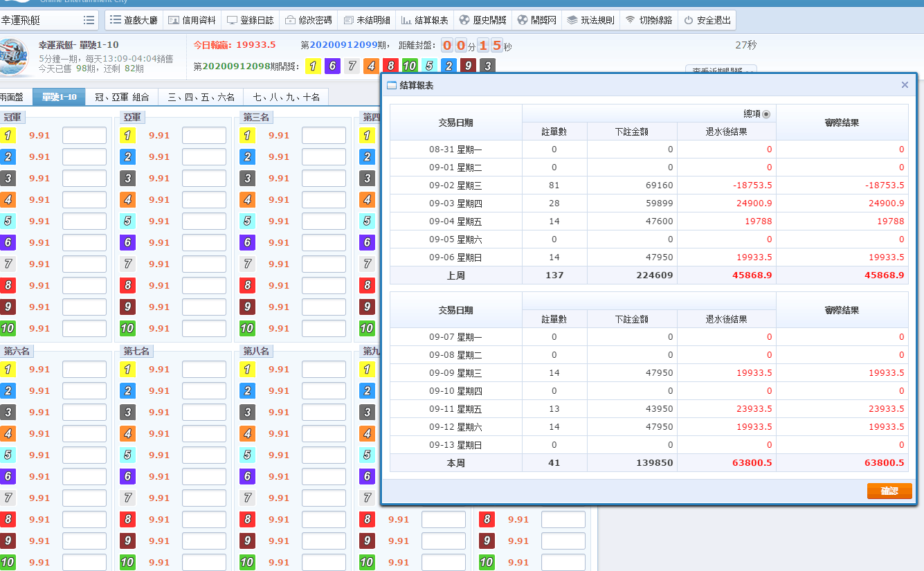This screenshot has height=571, width=924.
Task: Click bet amount field for 亞軍 number 5
Action: pyautogui.click(x=204, y=221)
